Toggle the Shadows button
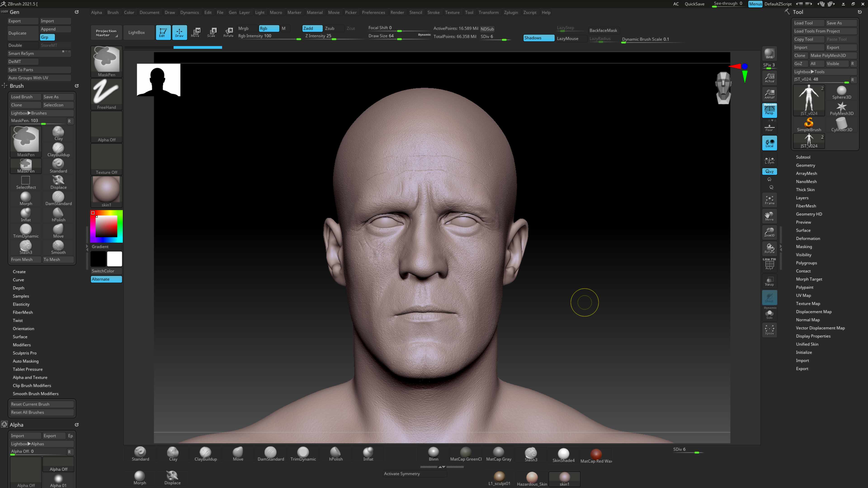Screen dimensions: 868x488 click(x=538, y=38)
